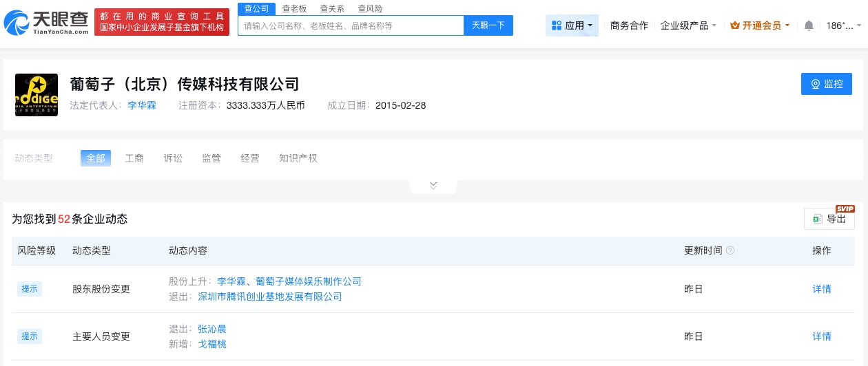868x366 pixels.
Task: Click the 风险等级 column header
Action: tap(37, 250)
